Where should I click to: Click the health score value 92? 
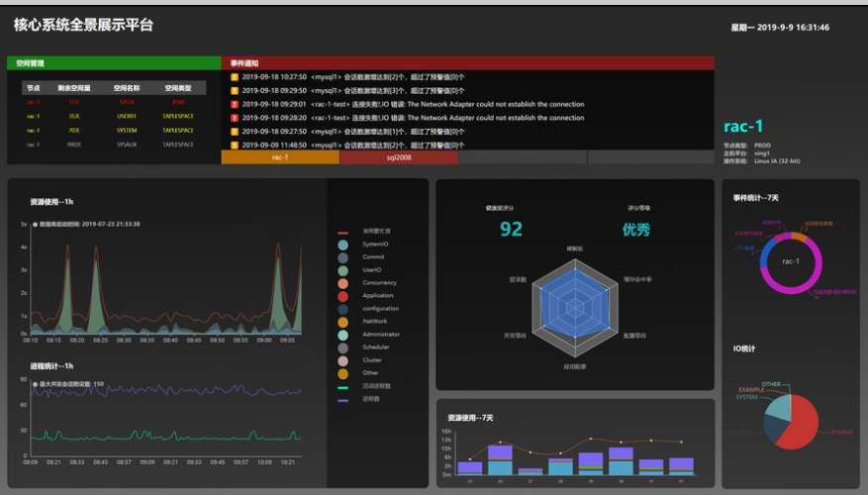(511, 230)
